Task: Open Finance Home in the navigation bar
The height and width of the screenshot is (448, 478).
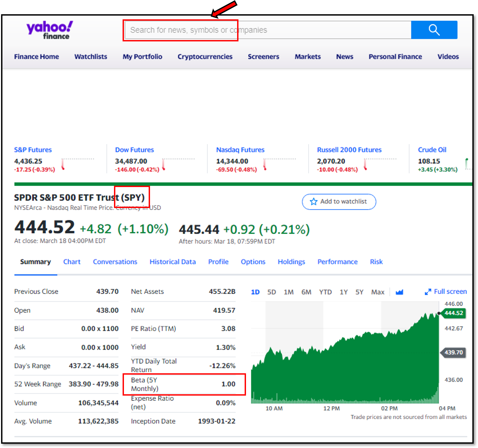Action: point(37,57)
